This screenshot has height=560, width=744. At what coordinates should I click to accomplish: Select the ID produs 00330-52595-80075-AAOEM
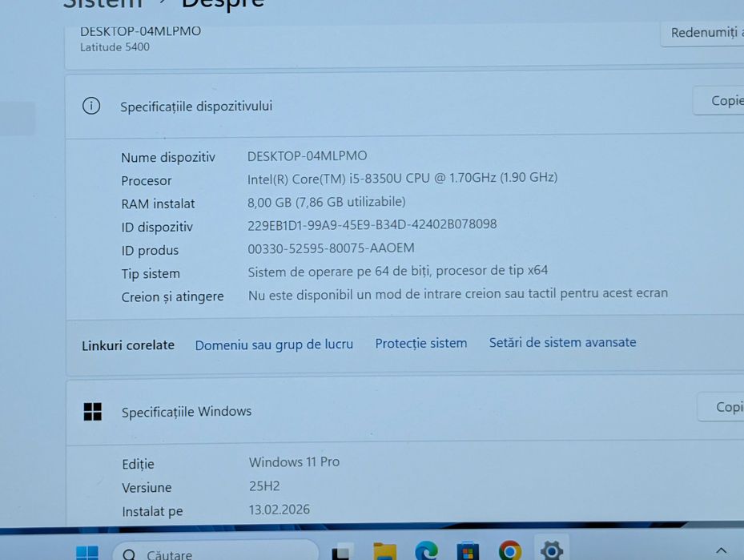pos(331,248)
